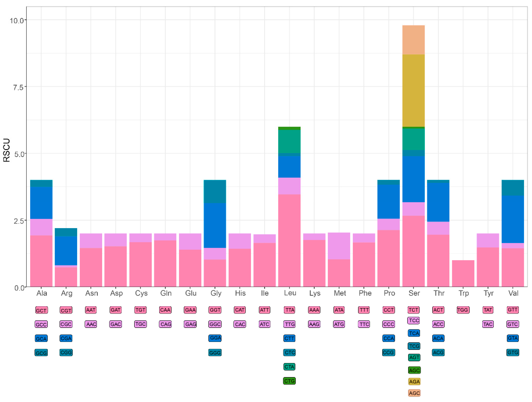The width and height of the screenshot is (532, 402).
Task: Click the CAA codon label under Gln
Action: (165, 310)
